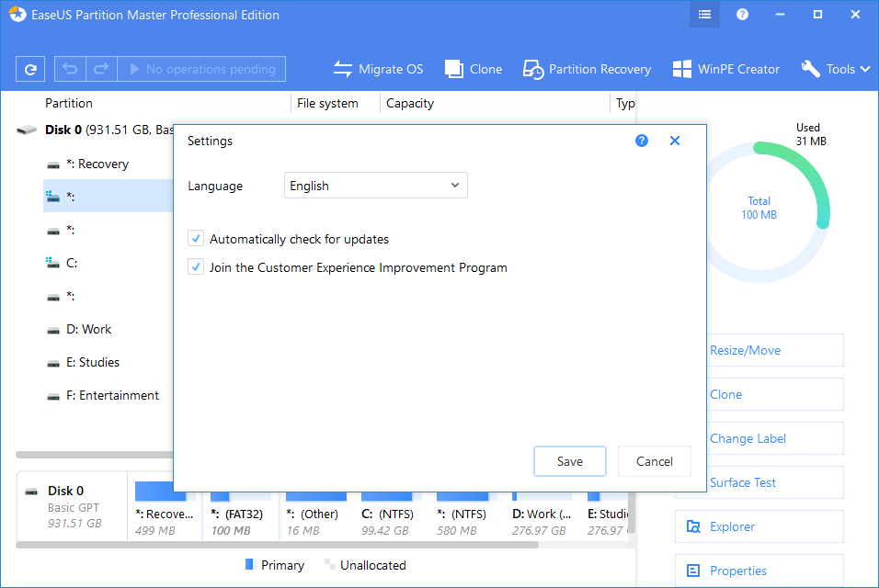Close the Settings dialog with X
The image size is (879, 588).
(675, 141)
